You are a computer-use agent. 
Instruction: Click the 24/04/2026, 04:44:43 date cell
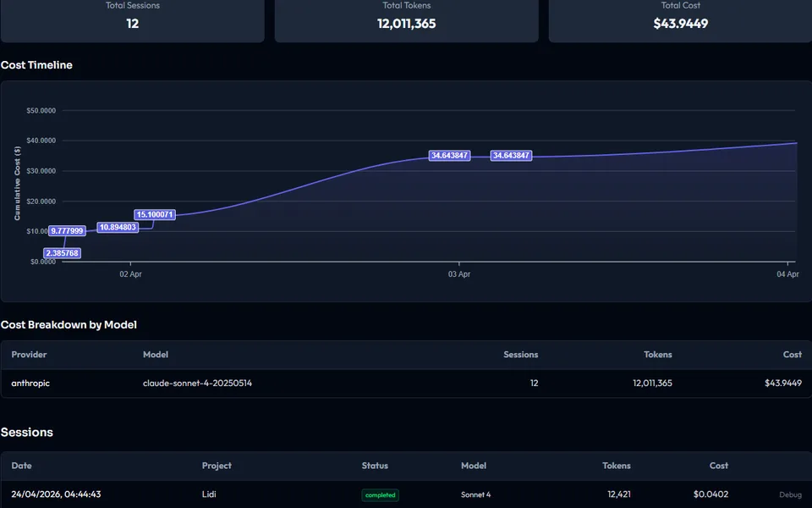tap(56, 494)
